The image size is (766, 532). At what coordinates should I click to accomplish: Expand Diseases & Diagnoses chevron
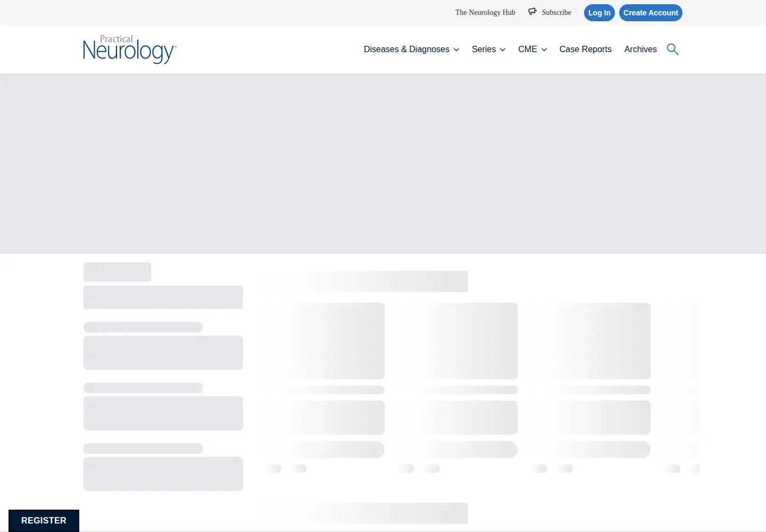click(x=456, y=49)
